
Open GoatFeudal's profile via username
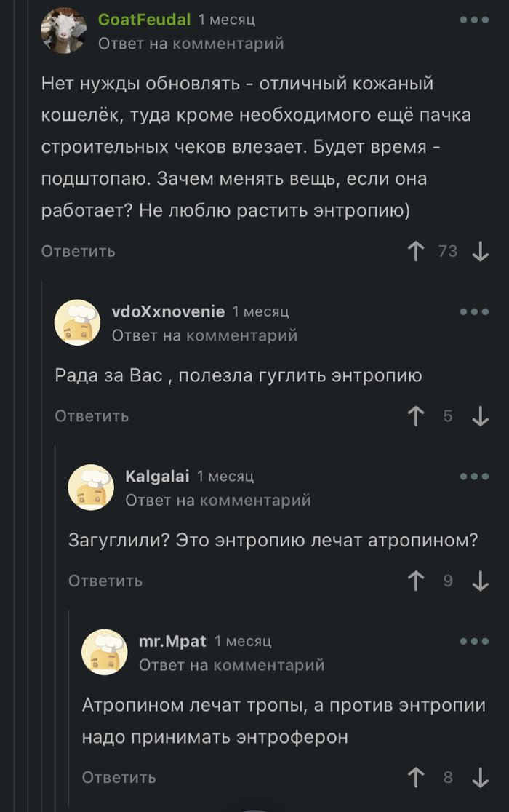coord(144,20)
